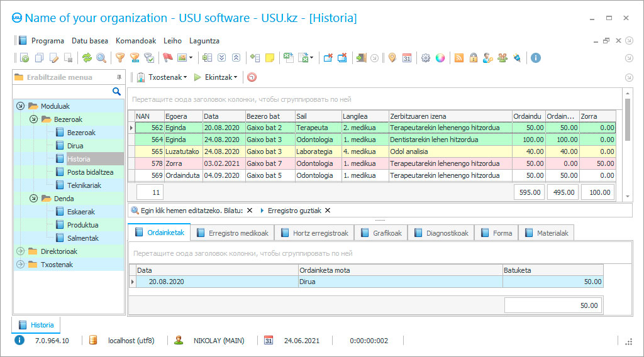Click the refresh data toolbar icon
Screen dimensions: 644x357
click(87, 58)
